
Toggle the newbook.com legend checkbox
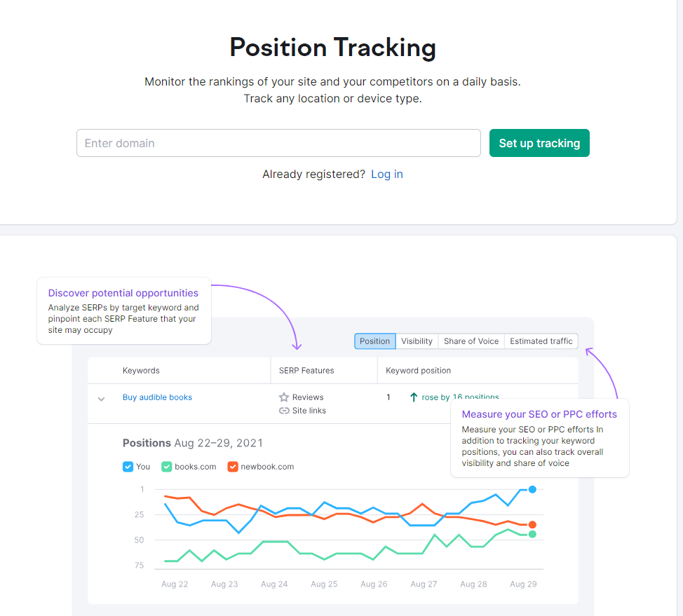click(x=233, y=467)
